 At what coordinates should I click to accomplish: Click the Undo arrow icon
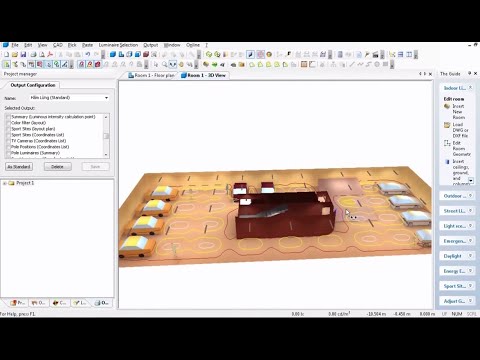click(88, 54)
